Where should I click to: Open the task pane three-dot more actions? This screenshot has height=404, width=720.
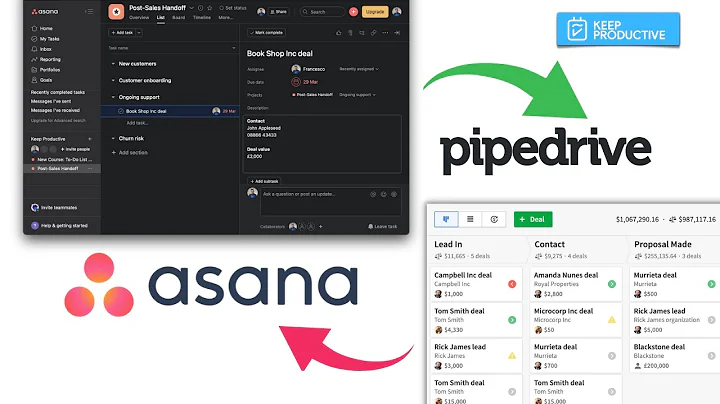(385, 33)
